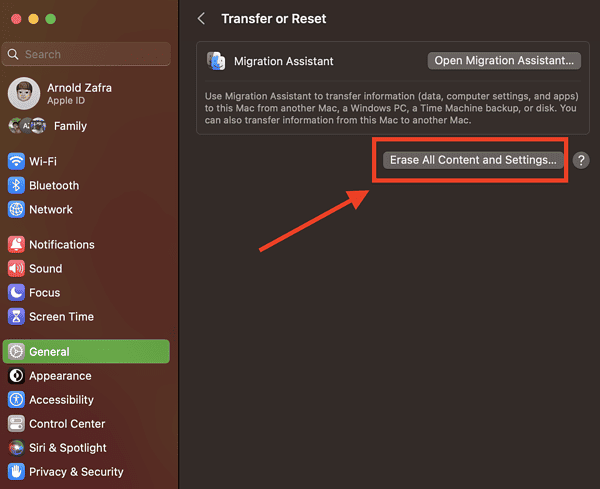600x489 pixels.
Task: Open the Siri & Spotlight icon
Action: click(16, 448)
